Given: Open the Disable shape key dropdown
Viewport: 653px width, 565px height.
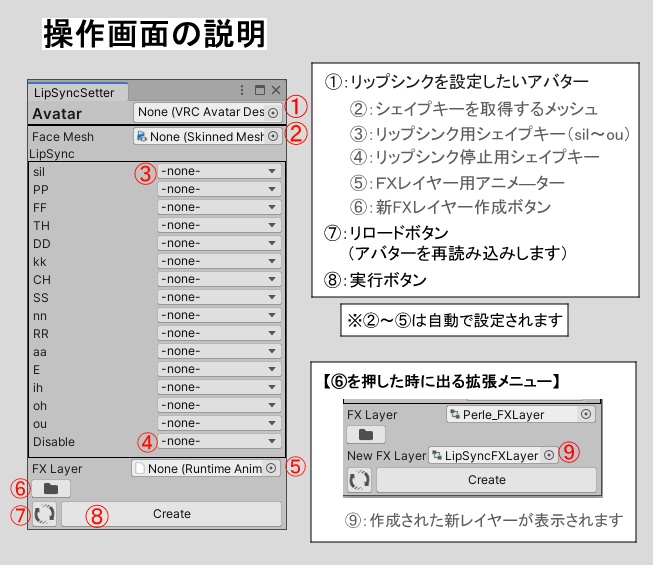Looking at the screenshot, I should (219, 441).
